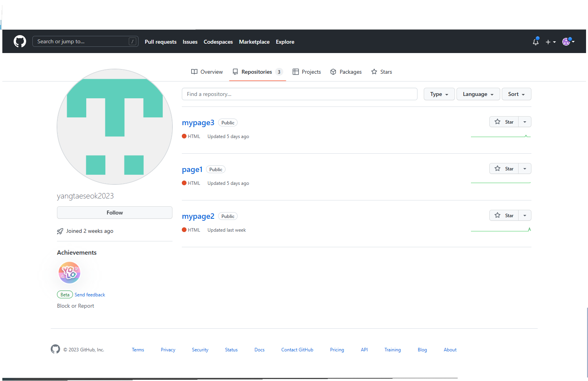The height and width of the screenshot is (381, 588).
Task: Open the API footer link
Action: coord(364,350)
